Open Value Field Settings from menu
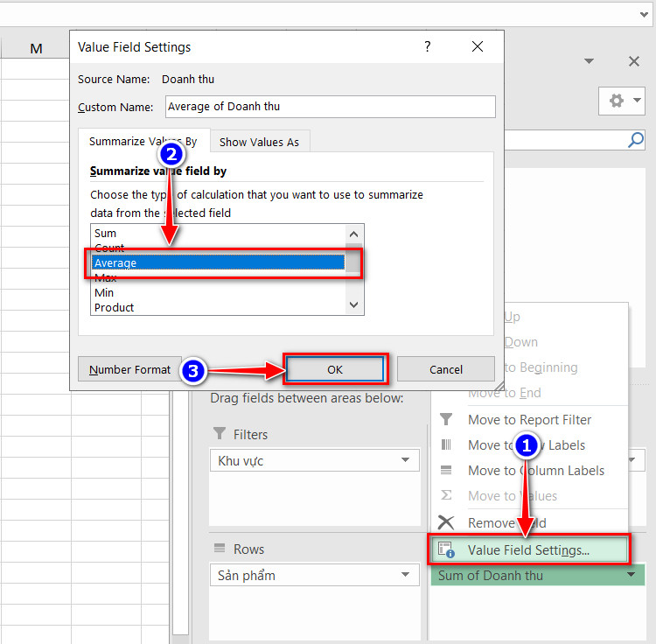Image resolution: width=656 pixels, height=644 pixels. 528,549
